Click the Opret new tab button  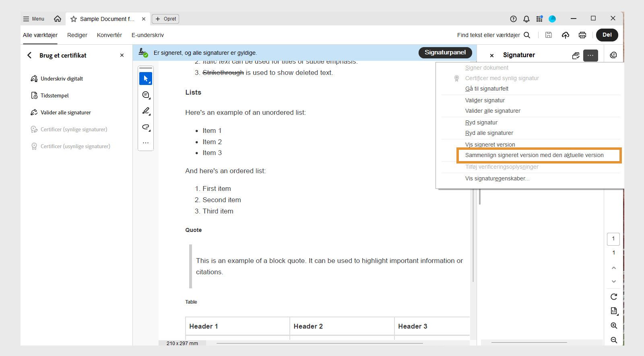pyautogui.click(x=165, y=19)
